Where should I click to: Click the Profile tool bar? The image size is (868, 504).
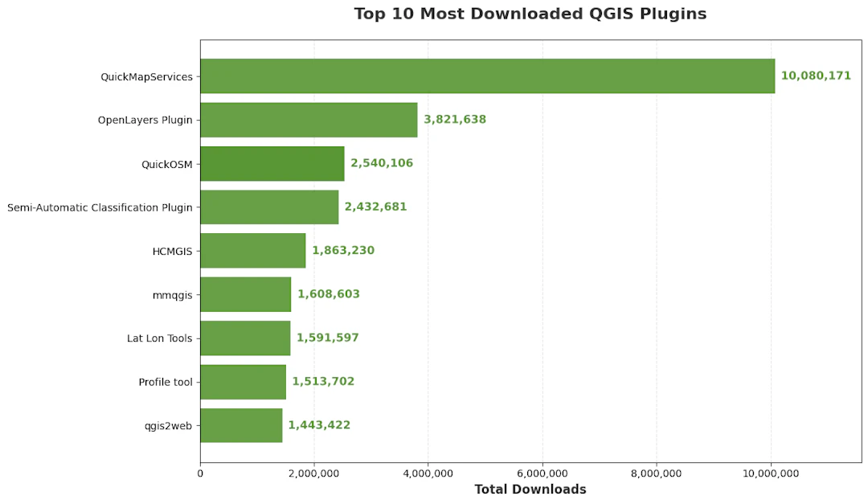coord(243,382)
